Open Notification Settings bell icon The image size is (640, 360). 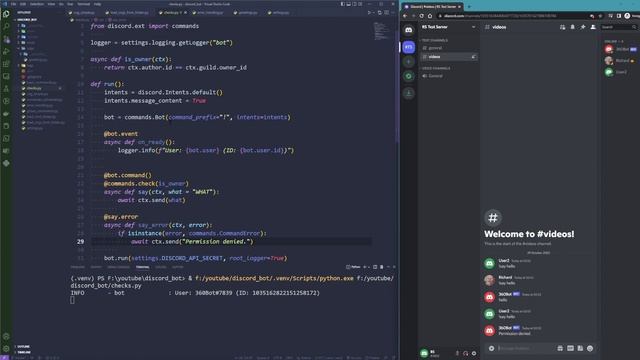573,27
